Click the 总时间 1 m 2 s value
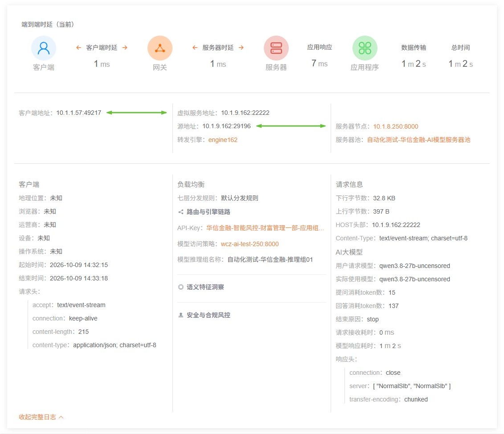This screenshot has width=504, height=434. pos(461,64)
